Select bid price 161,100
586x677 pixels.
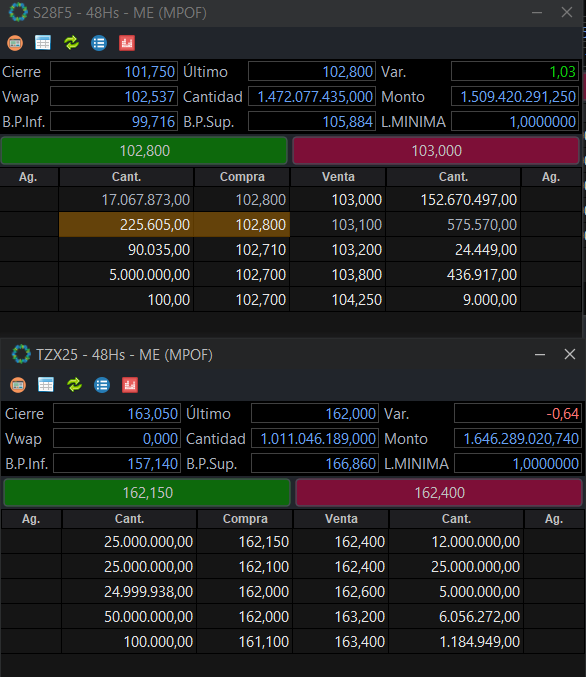(245, 642)
